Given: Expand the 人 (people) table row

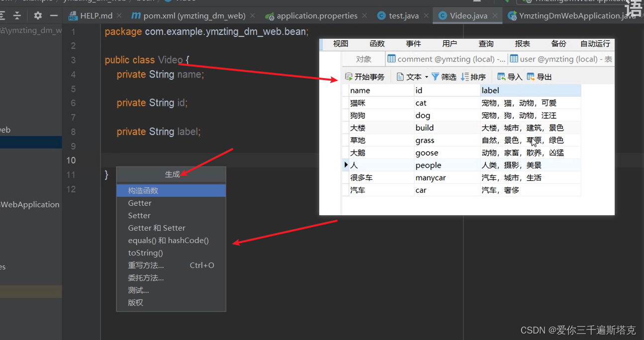Looking at the screenshot, I should point(346,165).
